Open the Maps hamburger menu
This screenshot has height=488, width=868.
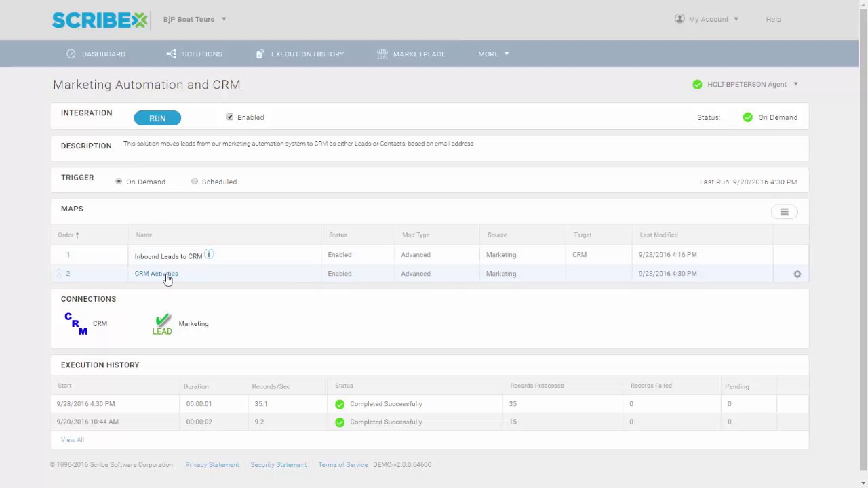click(785, 212)
